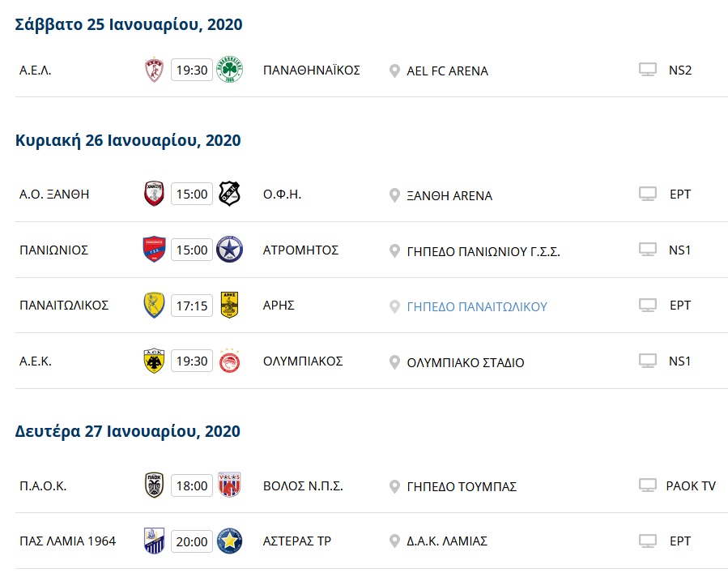This screenshot has width=728, height=573.
Task: Click the Xanthi club crest icon
Action: point(154,194)
